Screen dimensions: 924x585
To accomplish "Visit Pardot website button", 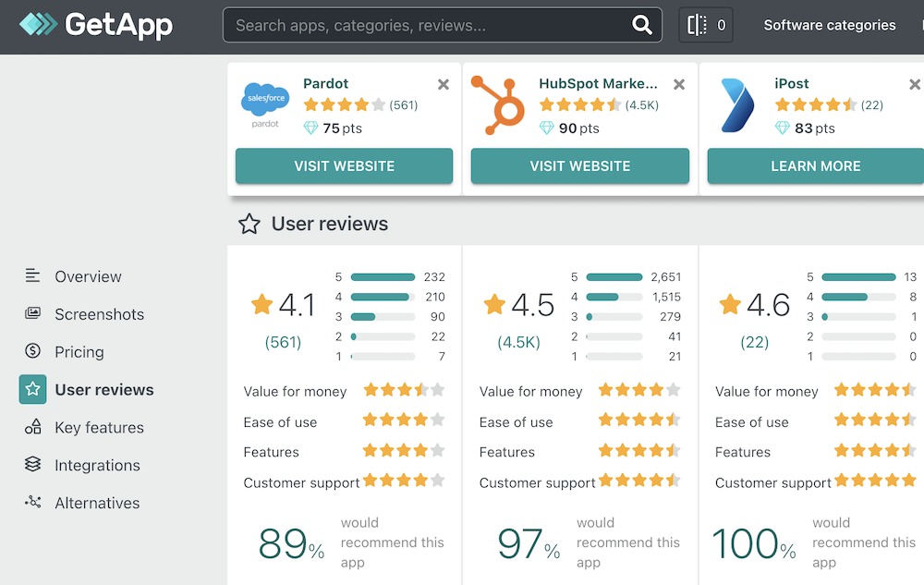I will coord(344,166).
